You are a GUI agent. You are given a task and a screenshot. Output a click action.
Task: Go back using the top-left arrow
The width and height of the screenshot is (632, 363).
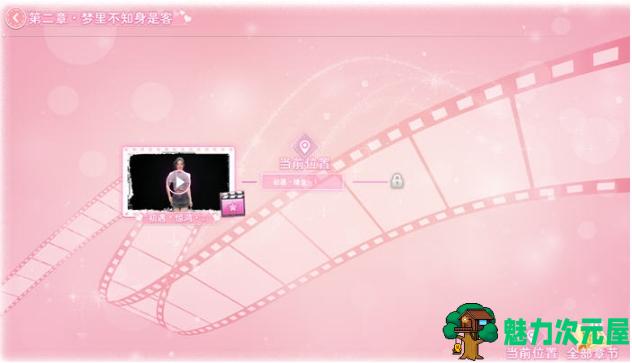point(15,18)
